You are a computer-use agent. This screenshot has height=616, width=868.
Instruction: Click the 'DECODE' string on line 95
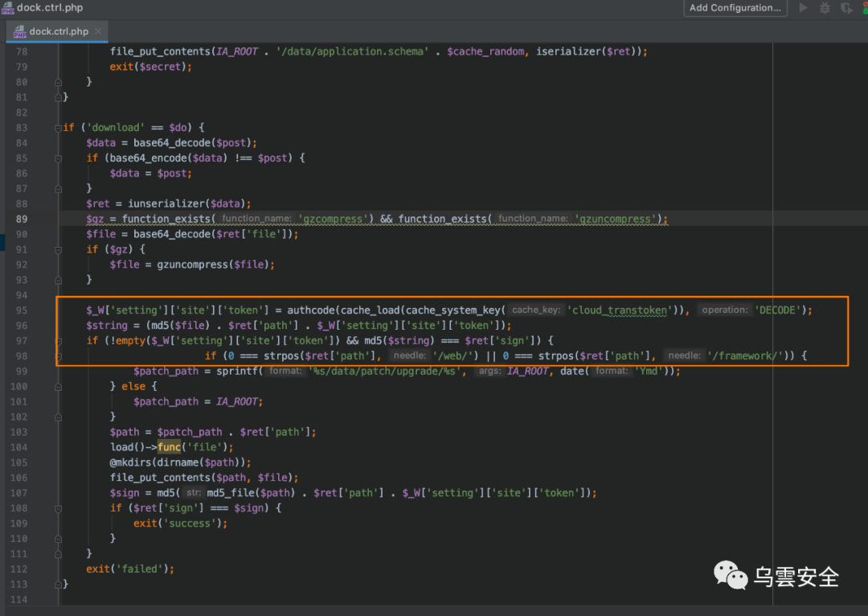(778, 310)
